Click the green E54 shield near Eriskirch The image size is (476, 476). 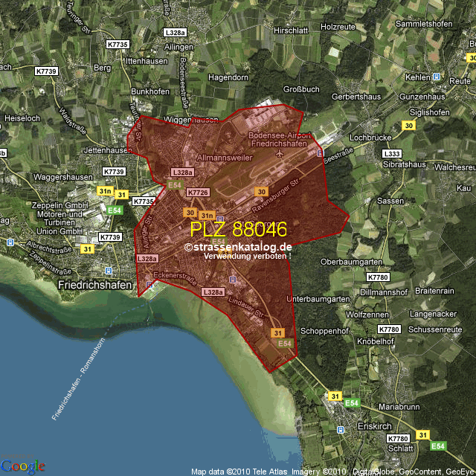tap(352, 402)
